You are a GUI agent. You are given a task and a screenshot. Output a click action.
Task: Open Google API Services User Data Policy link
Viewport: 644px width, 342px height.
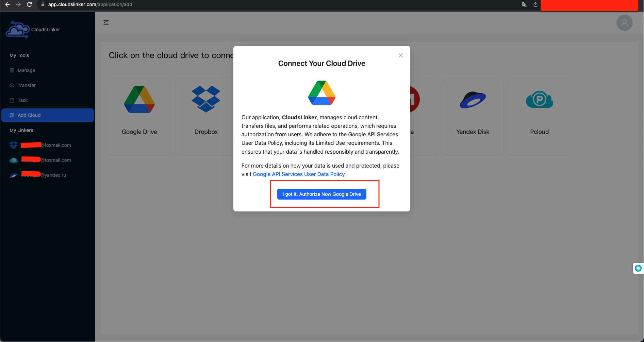point(299,174)
